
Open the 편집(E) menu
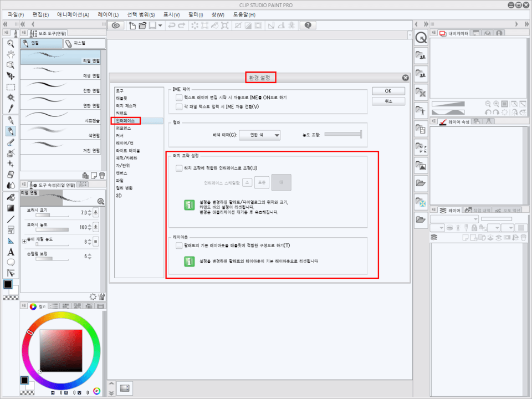(x=40, y=14)
